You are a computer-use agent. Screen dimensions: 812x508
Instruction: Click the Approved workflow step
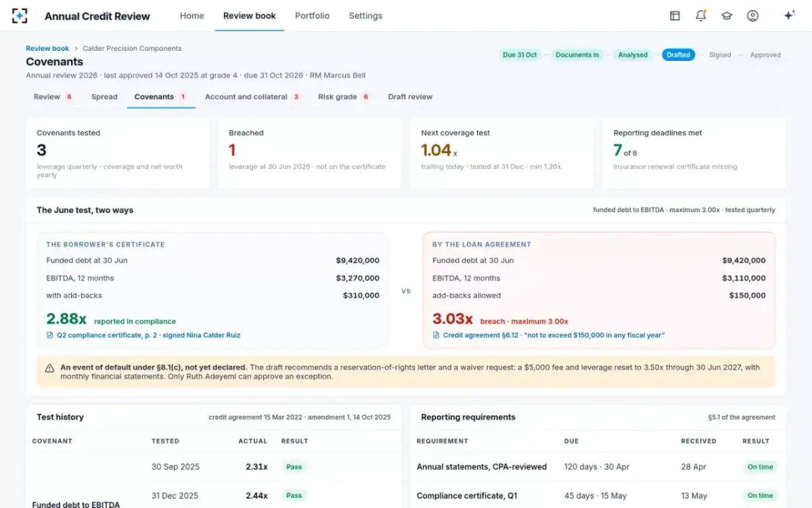click(x=765, y=55)
